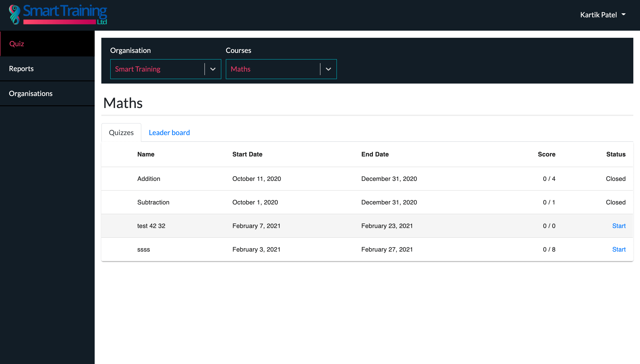
Task: Click the Organisation field label
Action: [130, 50]
